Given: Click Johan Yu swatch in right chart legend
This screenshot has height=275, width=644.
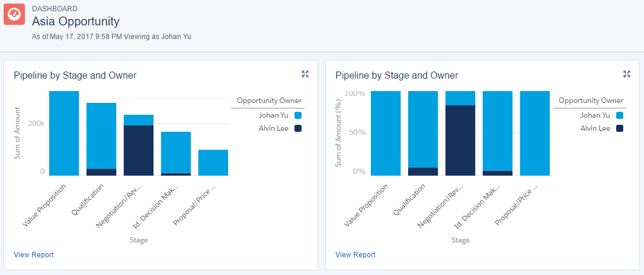Looking at the screenshot, I should click(620, 115).
